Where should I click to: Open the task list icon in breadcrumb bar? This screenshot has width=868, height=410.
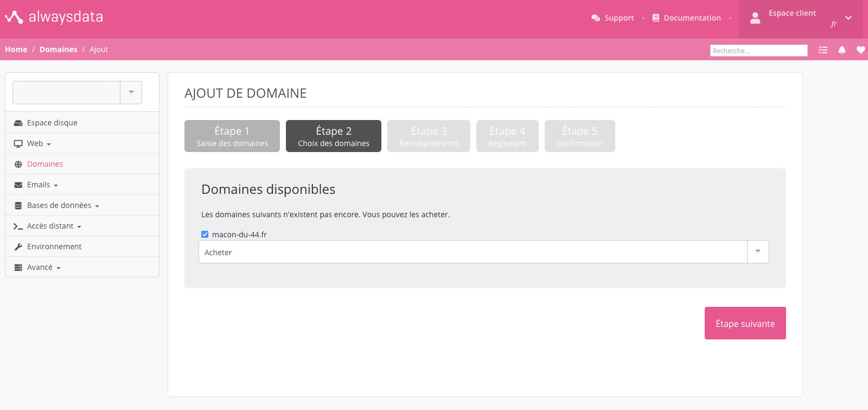pyautogui.click(x=823, y=50)
